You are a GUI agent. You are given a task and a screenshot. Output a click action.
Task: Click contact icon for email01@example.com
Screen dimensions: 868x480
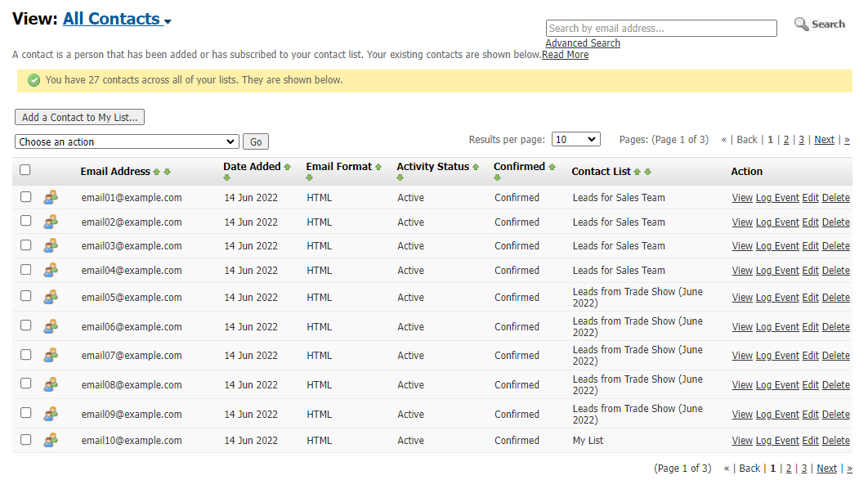(x=51, y=198)
